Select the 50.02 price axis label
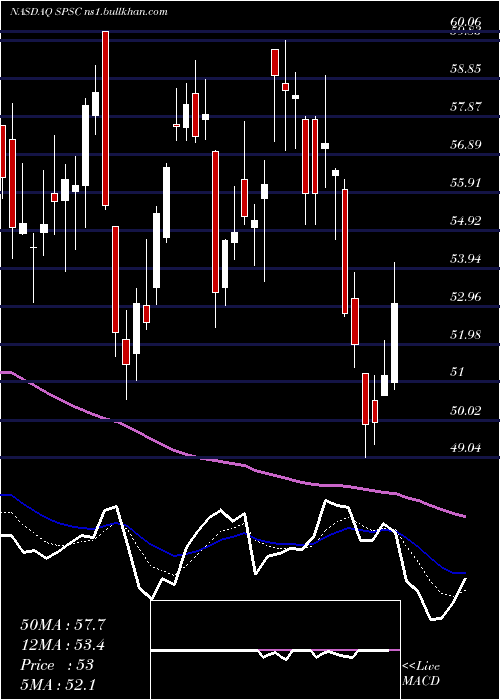Viewport: 500px width, 700px height. tap(465, 411)
